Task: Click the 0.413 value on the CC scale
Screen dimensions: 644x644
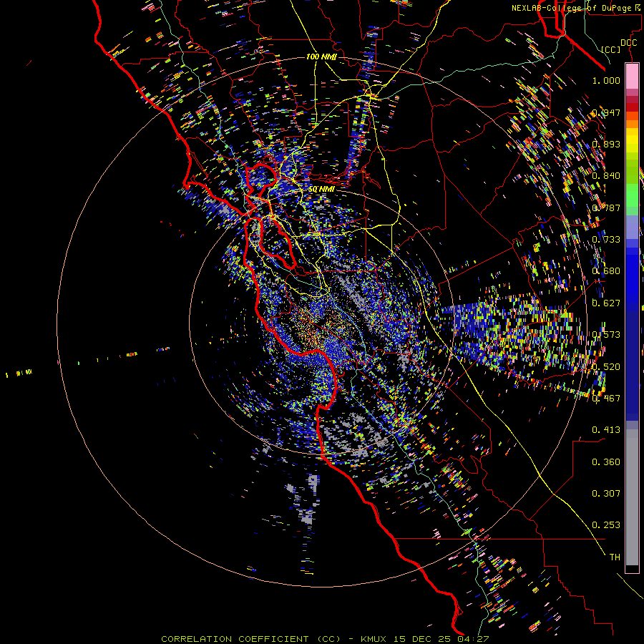Action: click(x=606, y=429)
